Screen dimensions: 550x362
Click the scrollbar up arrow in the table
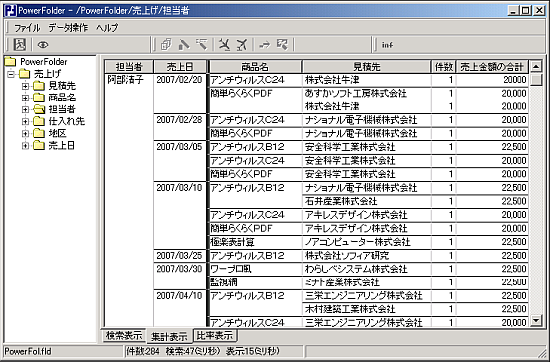536,66
